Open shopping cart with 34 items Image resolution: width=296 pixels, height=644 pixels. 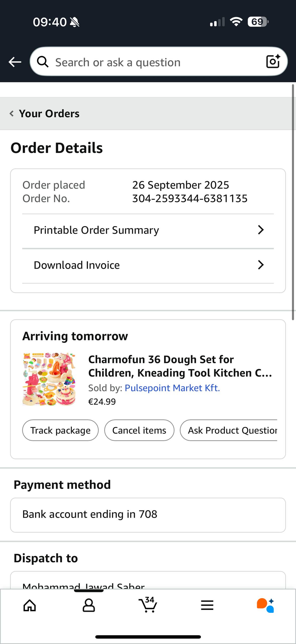coord(148,605)
